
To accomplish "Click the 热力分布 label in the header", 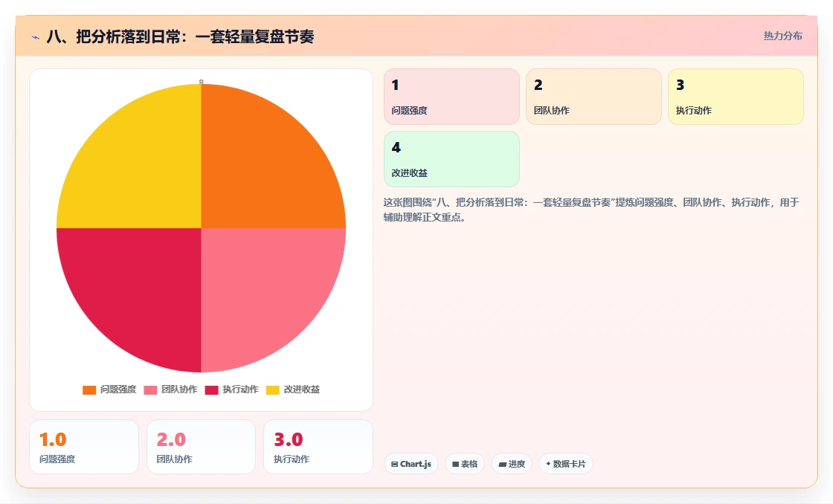I will point(782,36).
